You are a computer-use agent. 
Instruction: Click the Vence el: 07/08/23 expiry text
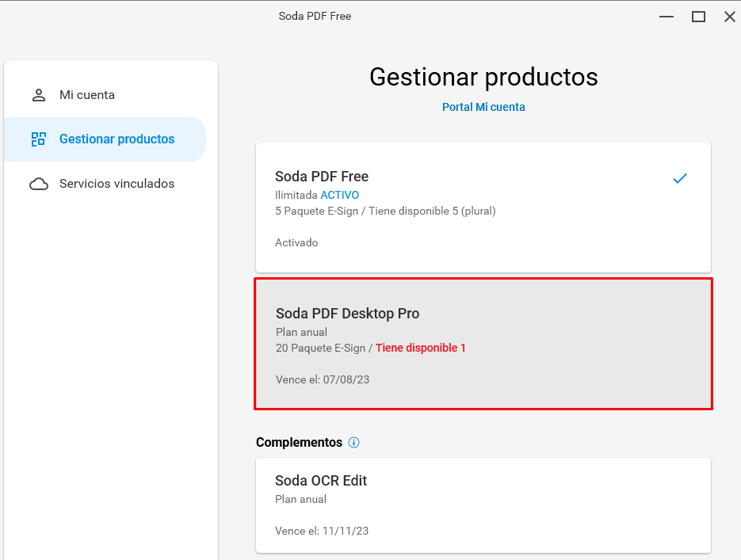point(323,379)
